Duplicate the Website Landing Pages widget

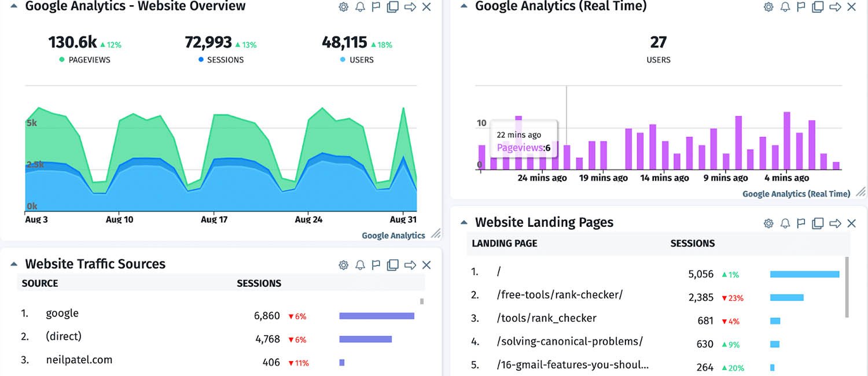pyautogui.click(x=818, y=223)
